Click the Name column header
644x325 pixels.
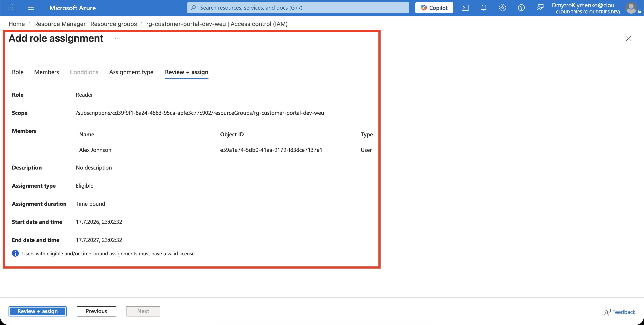pos(86,134)
